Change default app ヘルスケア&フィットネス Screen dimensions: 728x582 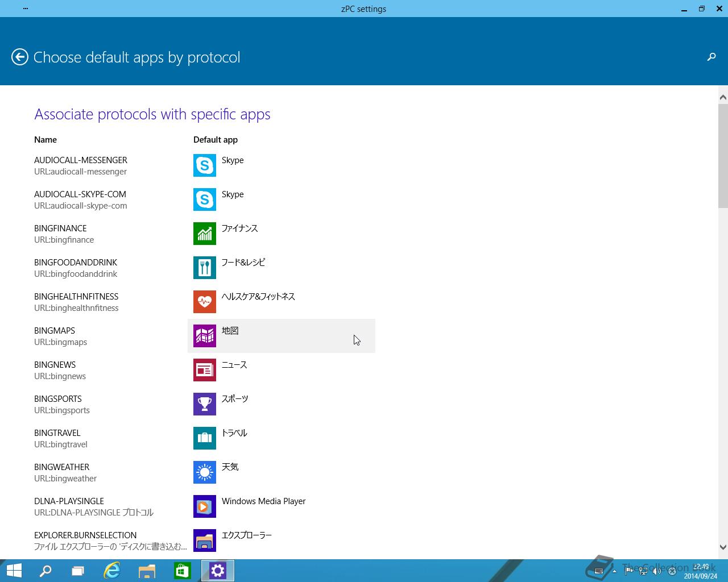click(x=258, y=297)
